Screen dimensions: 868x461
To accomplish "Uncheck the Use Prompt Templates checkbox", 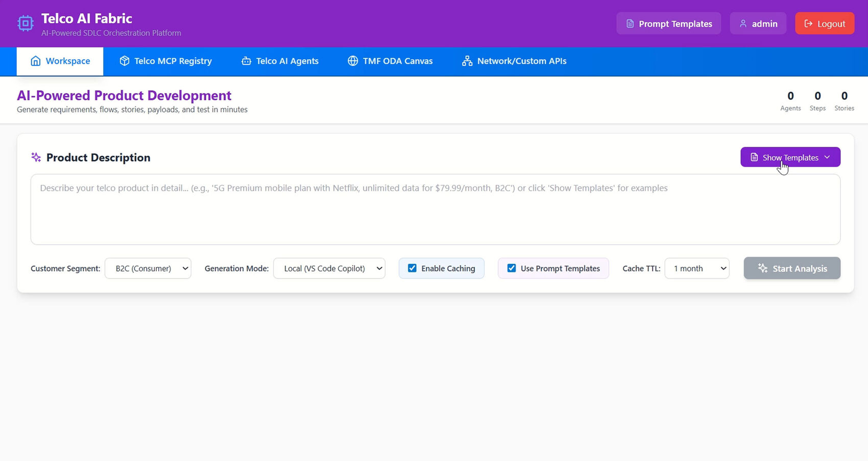I will [x=511, y=268].
